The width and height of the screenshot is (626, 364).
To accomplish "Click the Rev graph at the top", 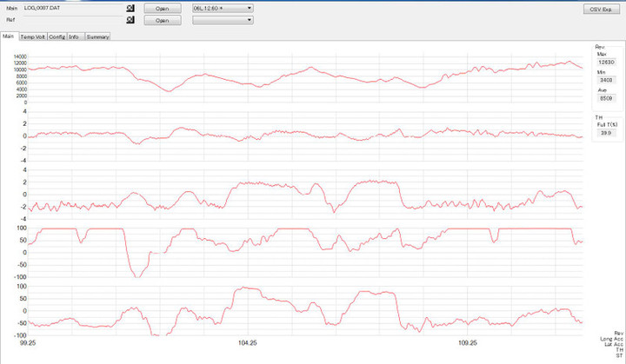I will click(x=304, y=76).
